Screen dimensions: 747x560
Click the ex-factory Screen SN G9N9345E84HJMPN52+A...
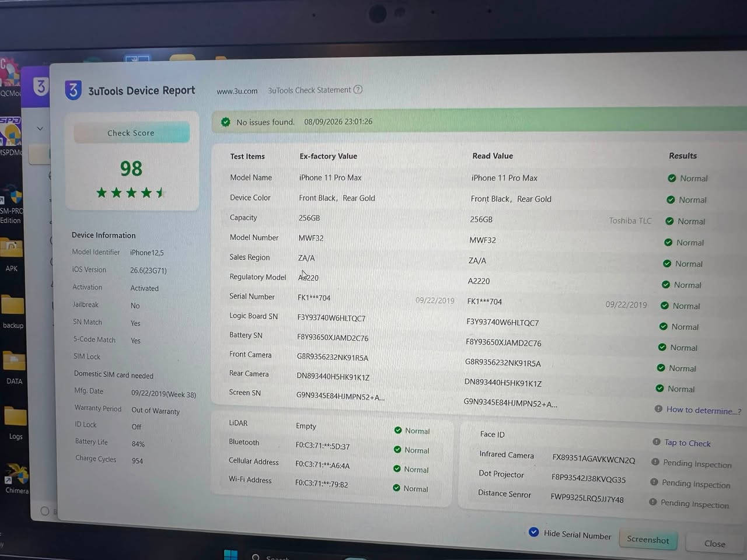(x=341, y=397)
